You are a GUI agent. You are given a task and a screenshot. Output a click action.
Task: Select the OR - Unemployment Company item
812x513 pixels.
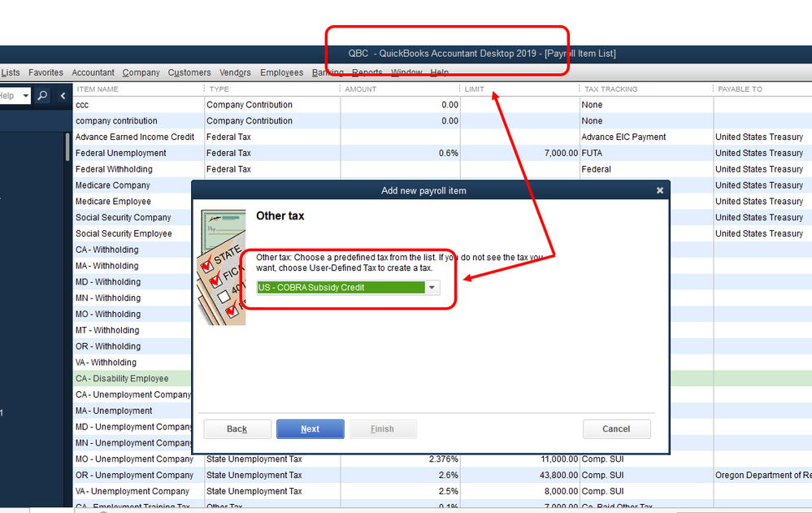[x=134, y=475]
